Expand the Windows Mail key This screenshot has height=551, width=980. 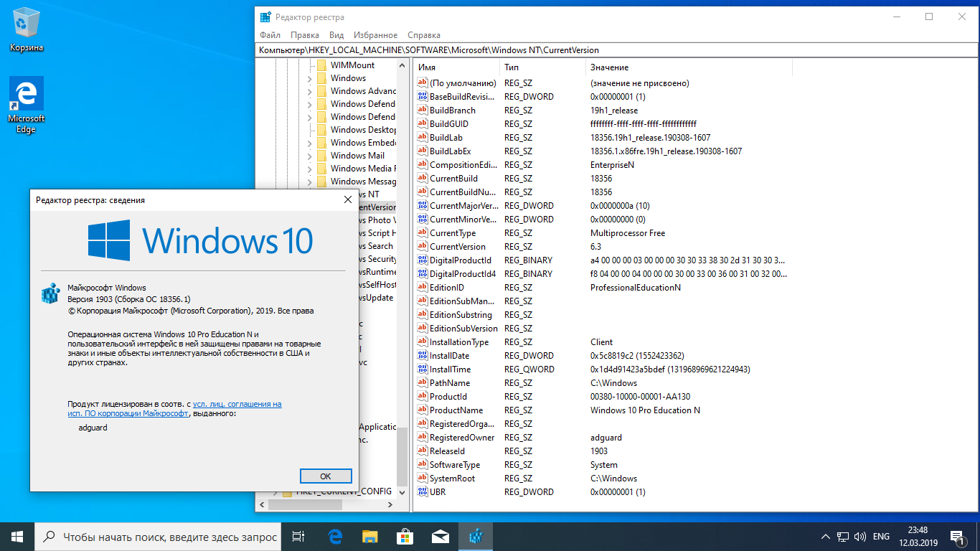309,156
